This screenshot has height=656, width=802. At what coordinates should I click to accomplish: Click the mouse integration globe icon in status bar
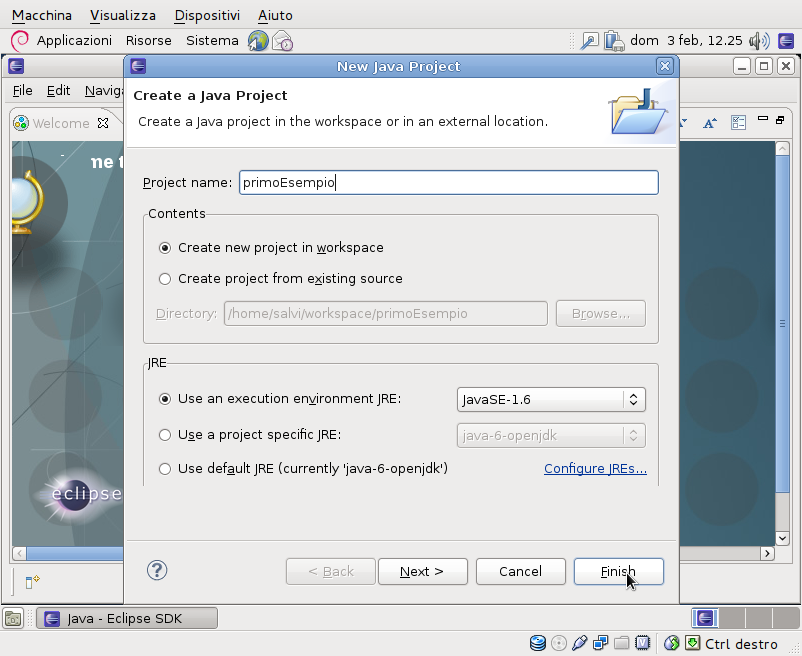pyautogui.click(x=671, y=643)
